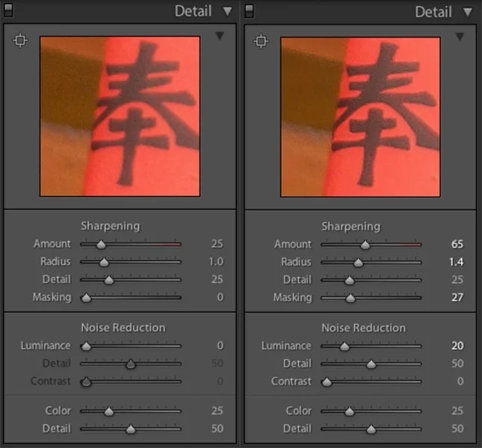This screenshot has height=448, width=482.
Task: Click Masking value 0 in left panel
Action: (220, 297)
